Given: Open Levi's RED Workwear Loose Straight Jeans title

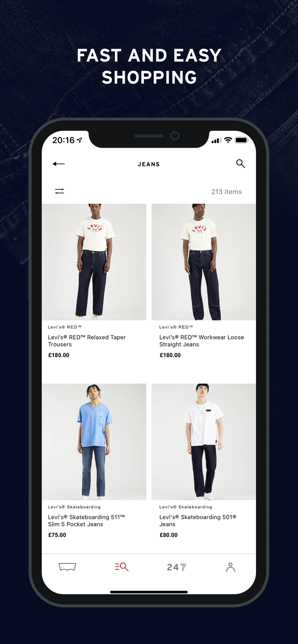Looking at the screenshot, I should click(x=202, y=341).
